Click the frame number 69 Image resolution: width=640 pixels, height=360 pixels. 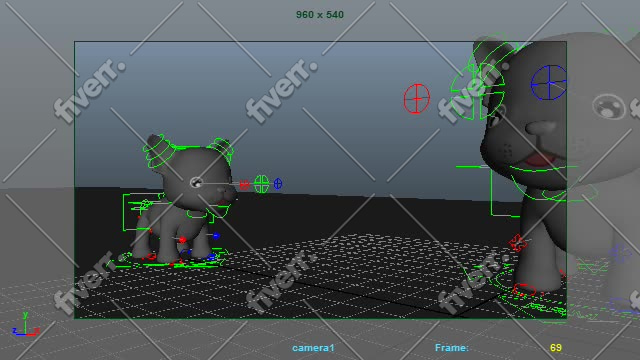[556, 348]
